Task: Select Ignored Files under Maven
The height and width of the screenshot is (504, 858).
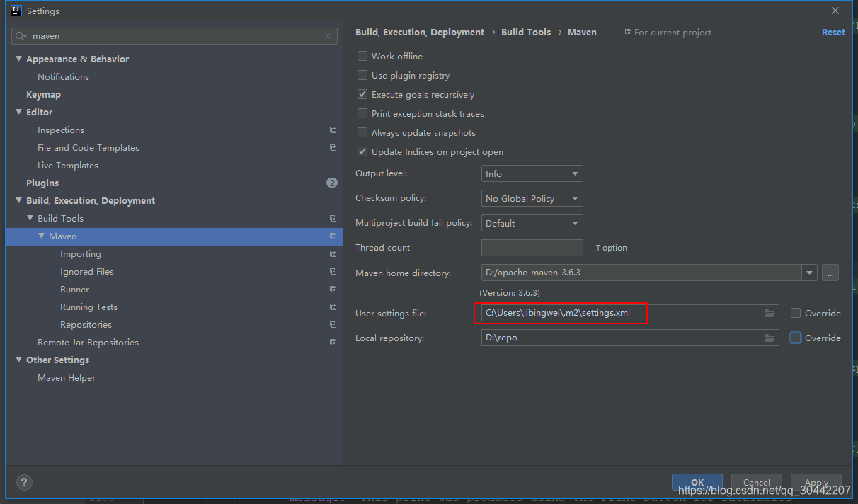Action: click(x=87, y=272)
